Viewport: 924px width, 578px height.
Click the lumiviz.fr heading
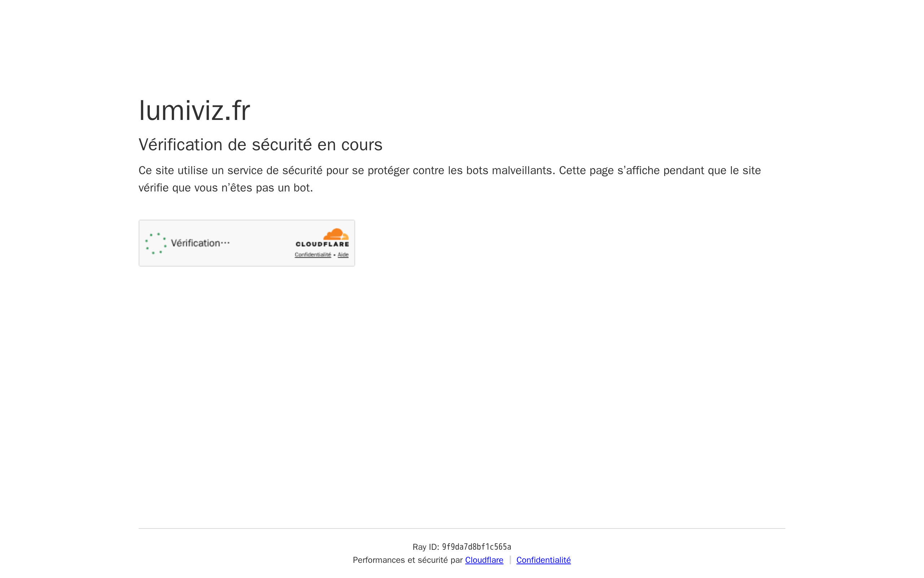pyautogui.click(x=194, y=111)
